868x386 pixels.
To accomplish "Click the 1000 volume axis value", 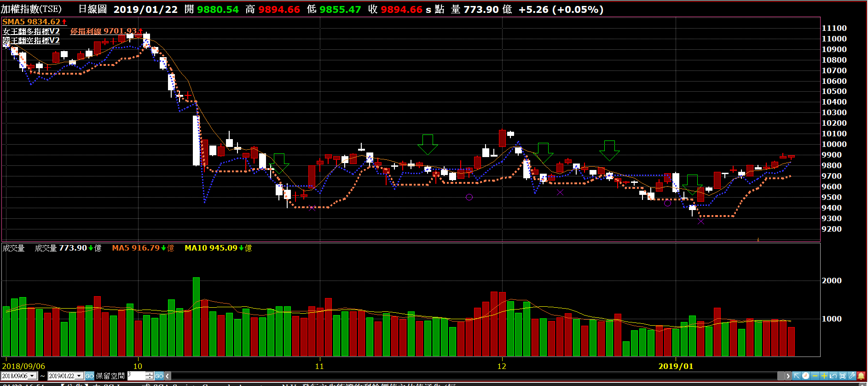I will click(832, 319).
